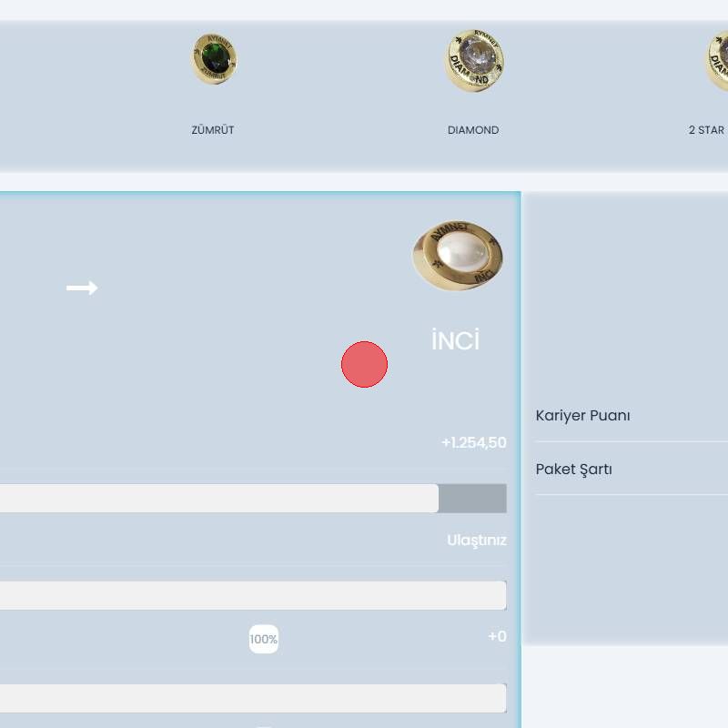Open the 2 STAR rank label

tap(706, 130)
